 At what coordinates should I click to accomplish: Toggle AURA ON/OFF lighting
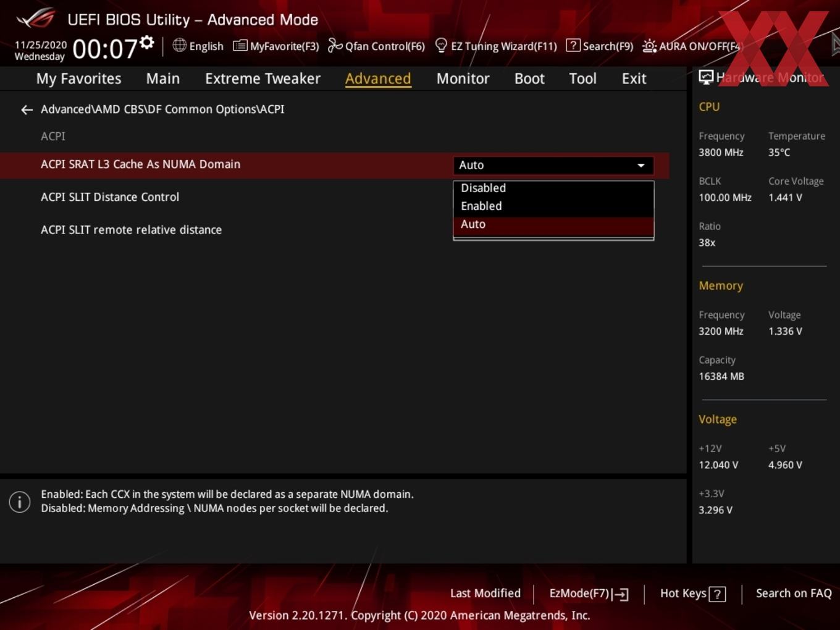coord(691,46)
